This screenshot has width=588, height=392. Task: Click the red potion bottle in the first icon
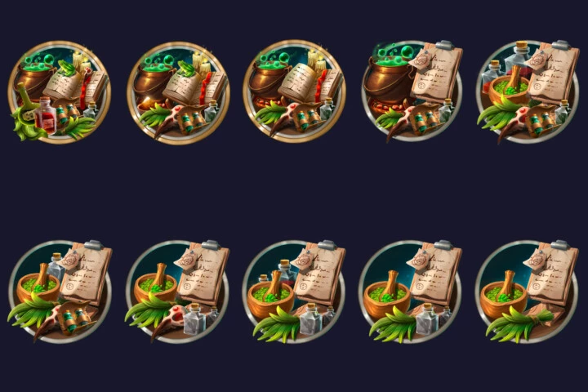pos(46,116)
